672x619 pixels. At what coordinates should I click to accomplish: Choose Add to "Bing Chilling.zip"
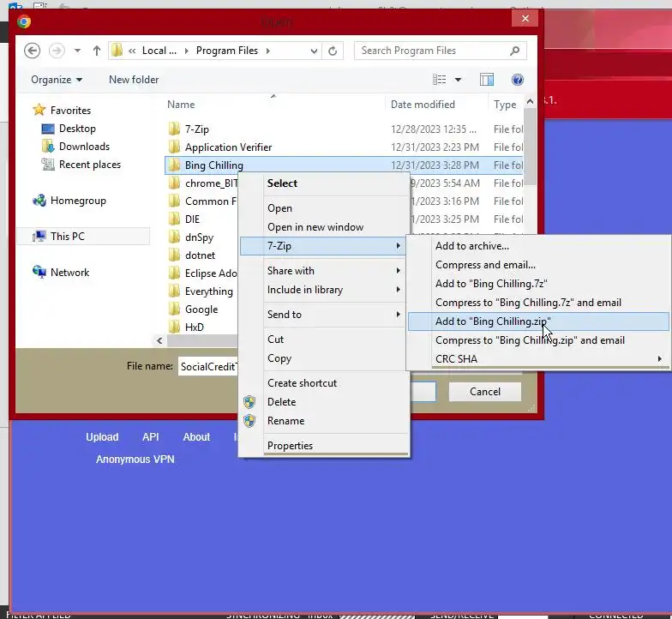538,322
